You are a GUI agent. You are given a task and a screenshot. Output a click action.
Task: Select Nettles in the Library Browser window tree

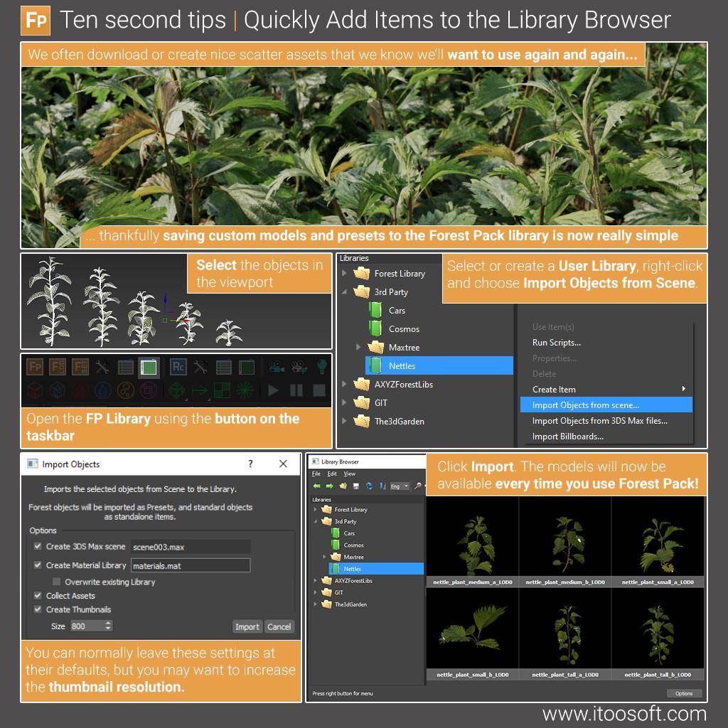(x=377, y=569)
